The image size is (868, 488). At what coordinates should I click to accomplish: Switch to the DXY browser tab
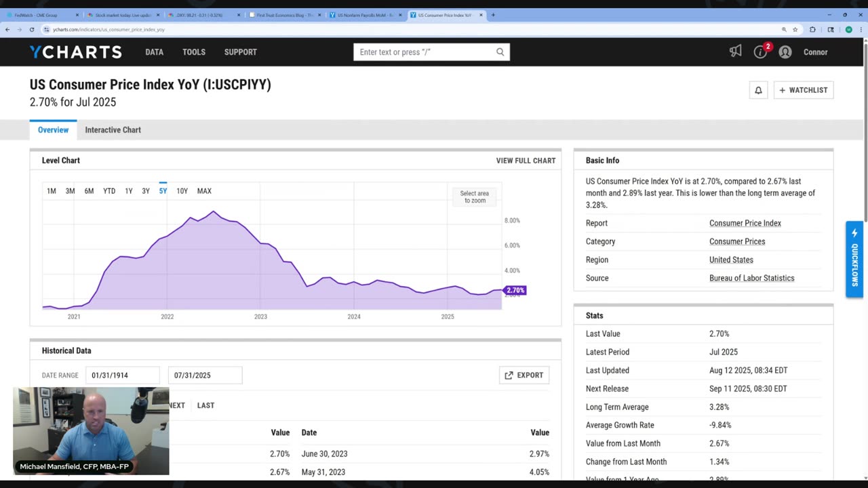tap(203, 15)
